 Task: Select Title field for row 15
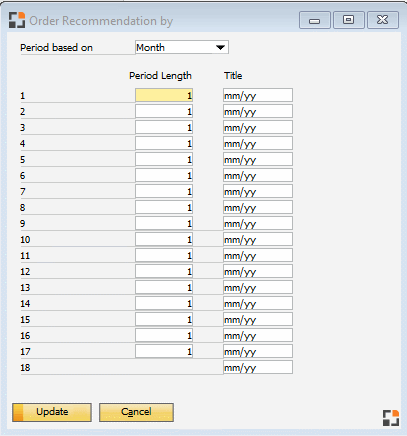point(258,319)
